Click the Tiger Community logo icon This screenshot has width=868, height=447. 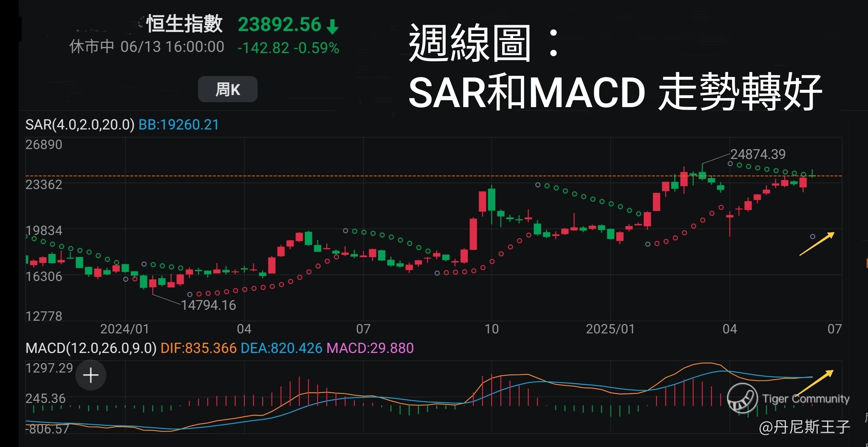742,398
